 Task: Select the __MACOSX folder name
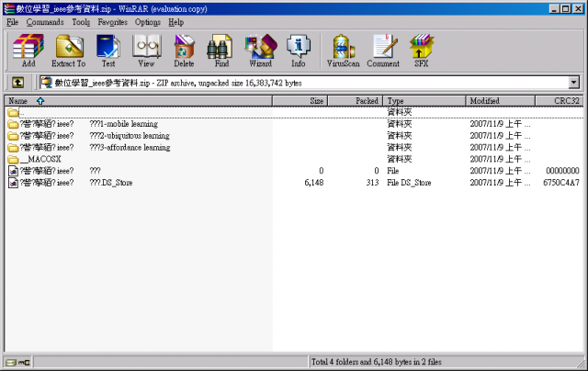pyautogui.click(x=40, y=159)
